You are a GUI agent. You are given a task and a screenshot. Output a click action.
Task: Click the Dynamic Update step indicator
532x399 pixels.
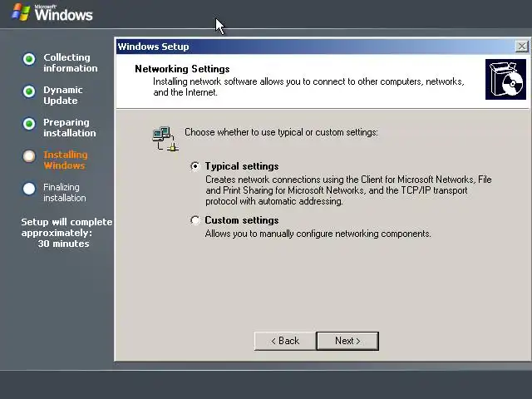click(29, 91)
